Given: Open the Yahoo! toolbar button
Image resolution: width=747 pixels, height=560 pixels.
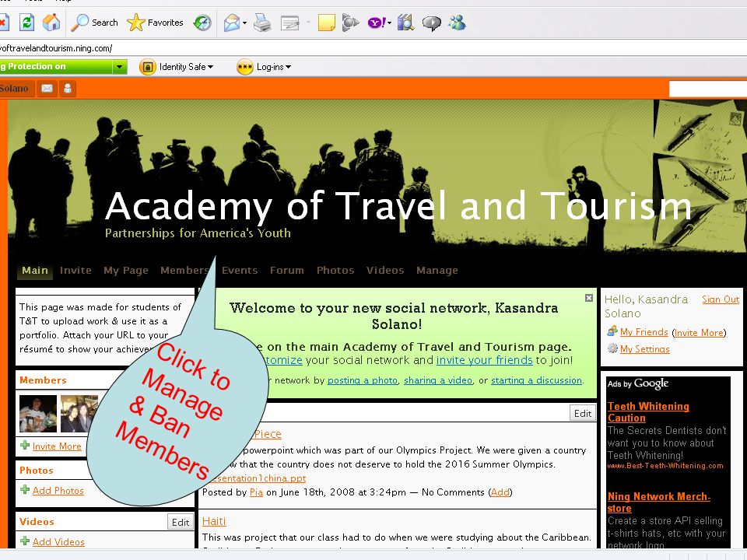Looking at the screenshot, I should (377, 23).
